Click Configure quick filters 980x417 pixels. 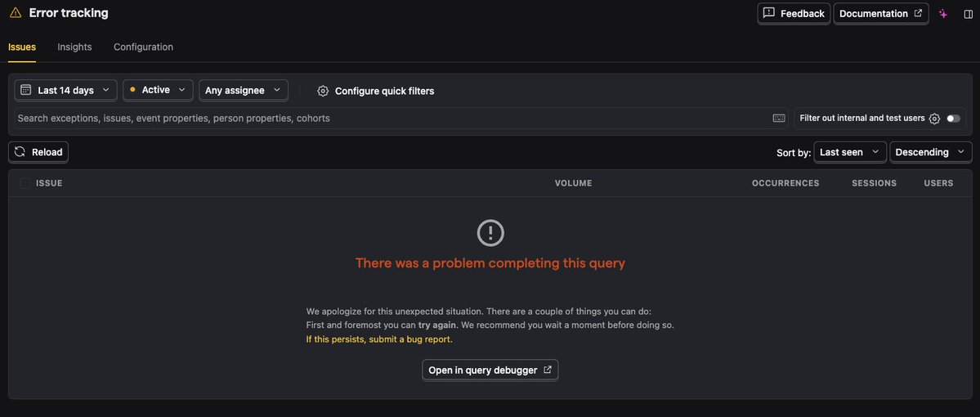[376, 91]
